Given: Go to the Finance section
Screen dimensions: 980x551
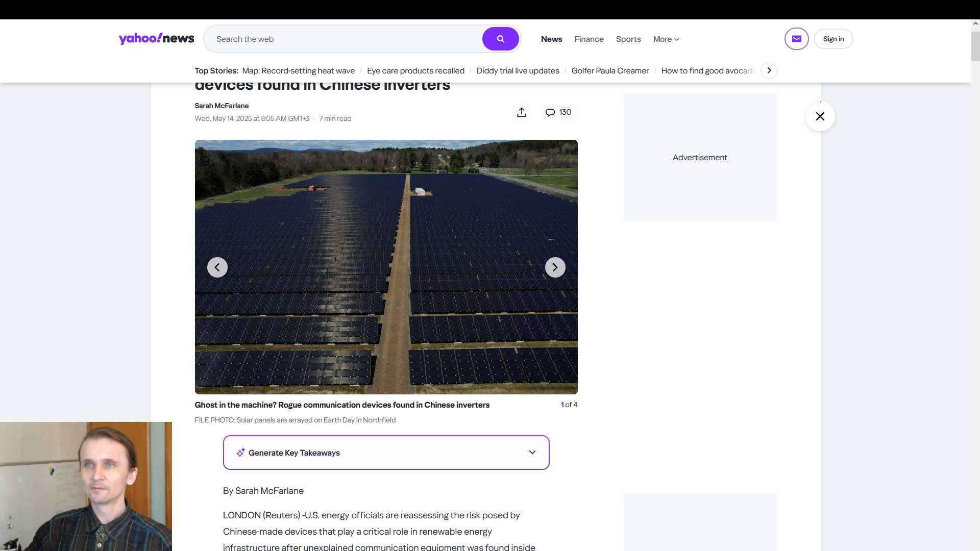Looking at the screenshot, I should [x=589, y=39].
